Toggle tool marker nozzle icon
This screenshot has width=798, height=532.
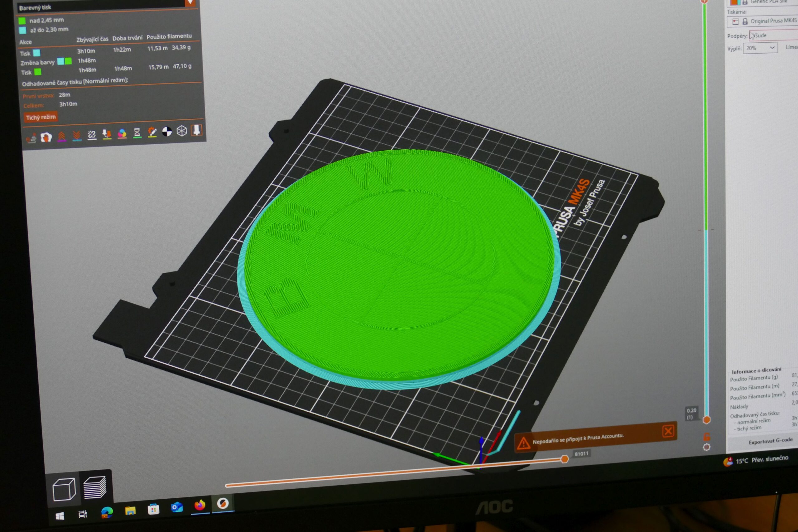[x=196, y=130]
